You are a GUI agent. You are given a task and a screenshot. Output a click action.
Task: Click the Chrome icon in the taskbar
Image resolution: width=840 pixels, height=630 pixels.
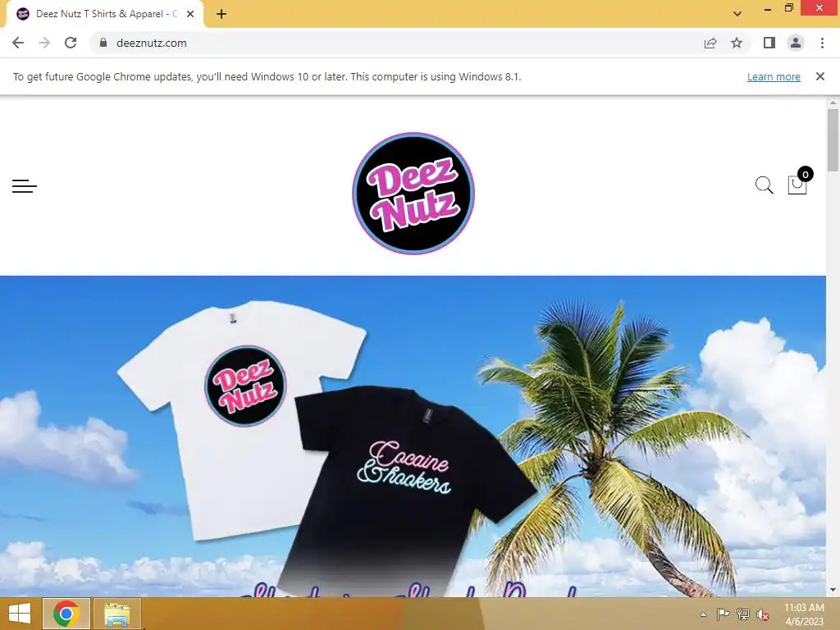(66, 614)
